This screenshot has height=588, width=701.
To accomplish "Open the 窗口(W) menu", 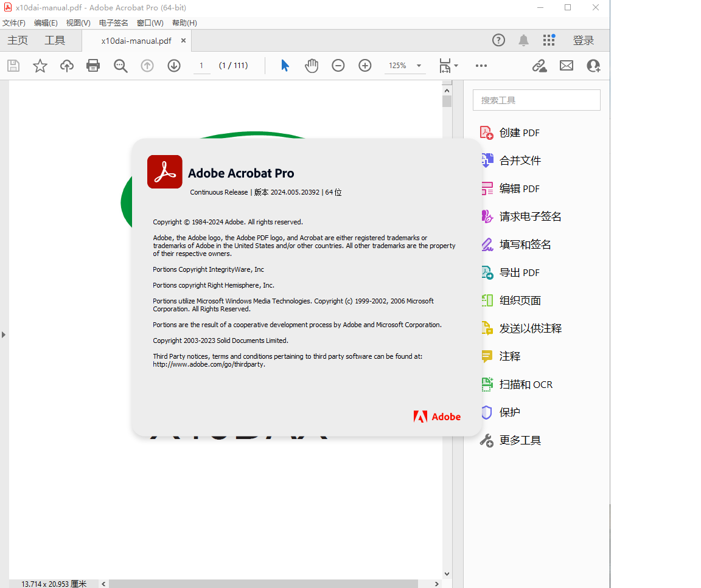I will (x=150, y=22).
